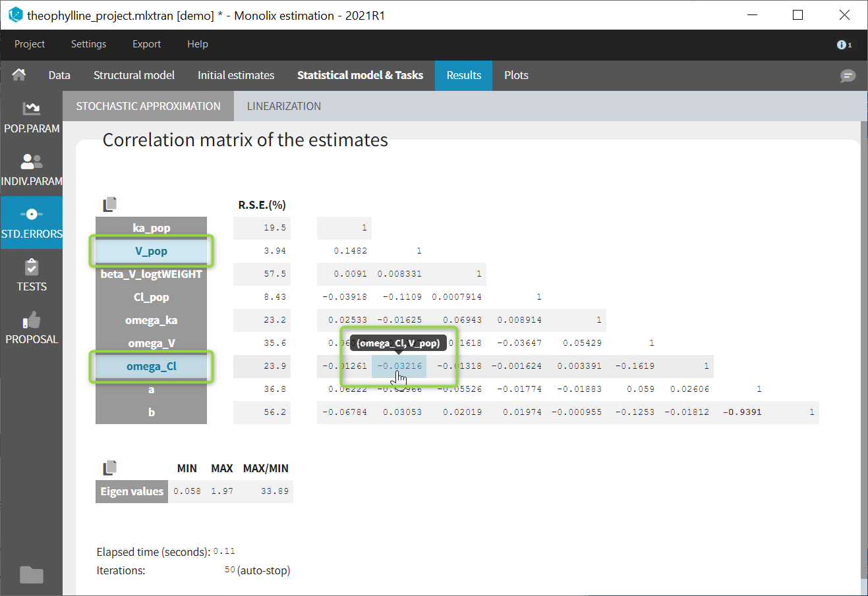This screenshot has width=868, height=596.
Task: Click the -0.9391 correlation cell
Action: pyautogui.click(x=742, y=412)
